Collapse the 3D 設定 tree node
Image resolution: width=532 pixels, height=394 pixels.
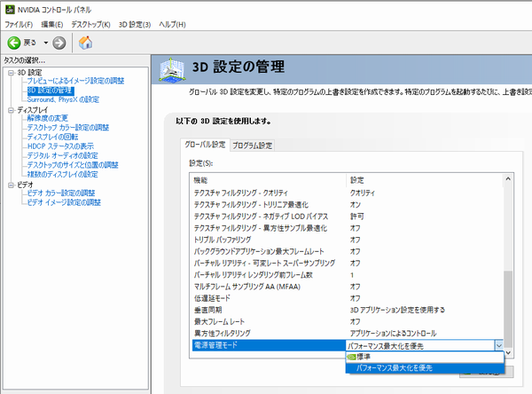[12, 73]
